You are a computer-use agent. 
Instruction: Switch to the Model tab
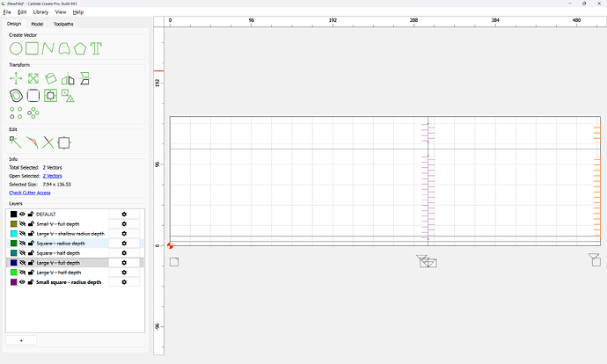[x=37, y=24]
